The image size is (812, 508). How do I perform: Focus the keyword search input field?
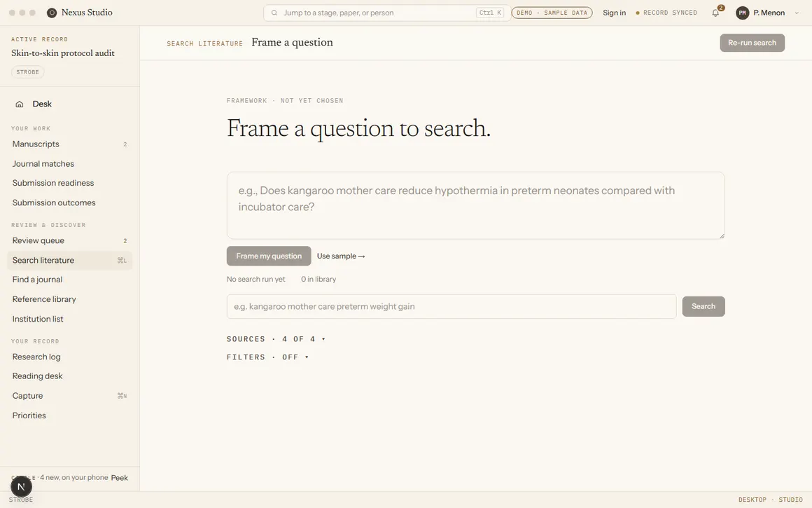pyautogui.click(x=451, y=306)
